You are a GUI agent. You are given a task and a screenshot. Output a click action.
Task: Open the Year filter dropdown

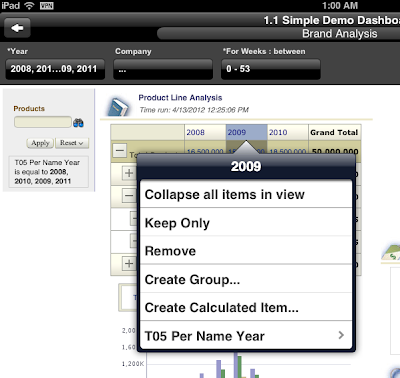55,69
